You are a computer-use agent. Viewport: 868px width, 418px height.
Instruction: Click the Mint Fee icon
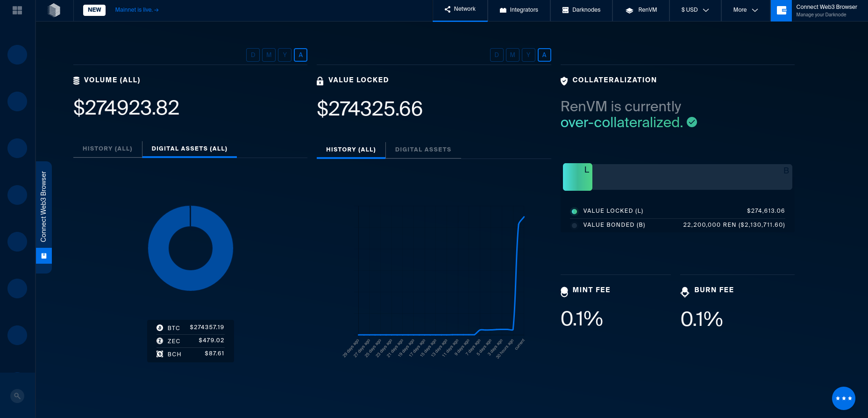(x=564, y=292)
